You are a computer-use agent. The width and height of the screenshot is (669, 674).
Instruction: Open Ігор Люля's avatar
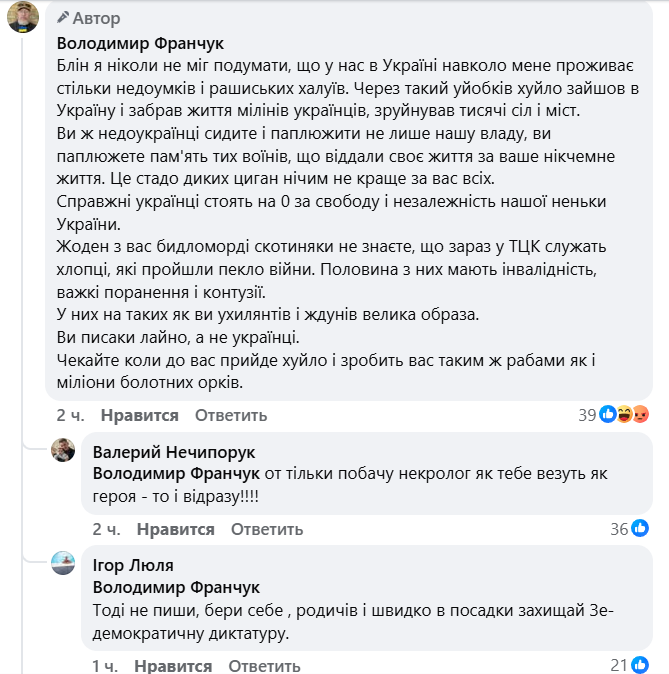point(63,563)
